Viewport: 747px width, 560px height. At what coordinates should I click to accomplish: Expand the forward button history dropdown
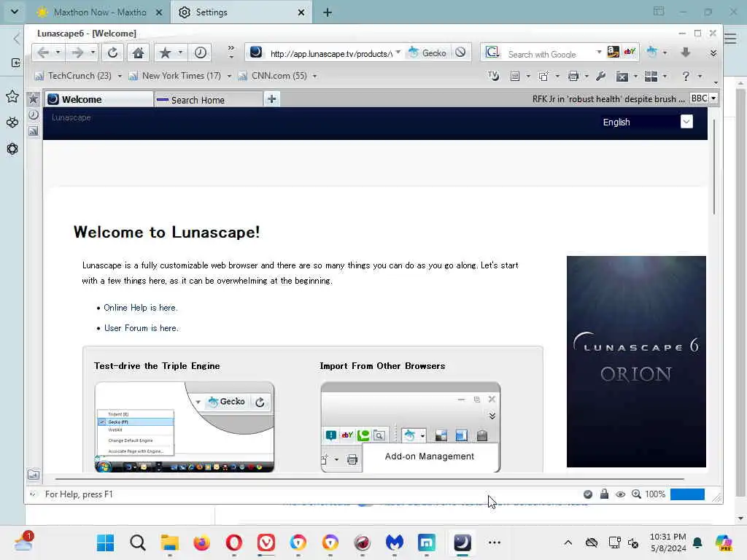pyautogui.click(x=93, y=52)
